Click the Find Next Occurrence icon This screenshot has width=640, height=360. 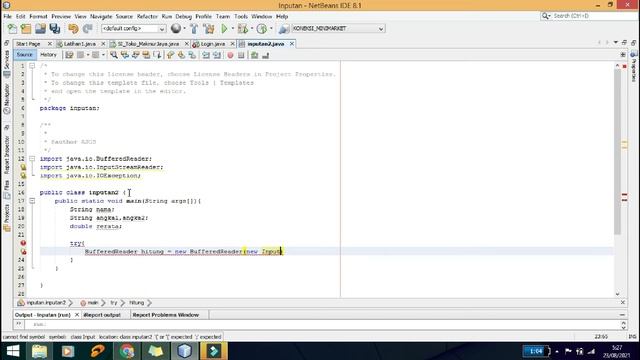click(136, 55)
